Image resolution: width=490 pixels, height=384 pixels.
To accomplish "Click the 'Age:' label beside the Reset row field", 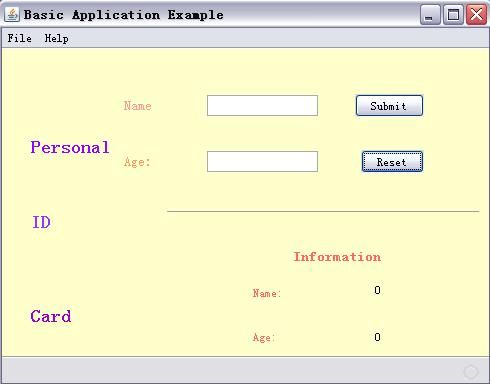I will click(137, 162).
